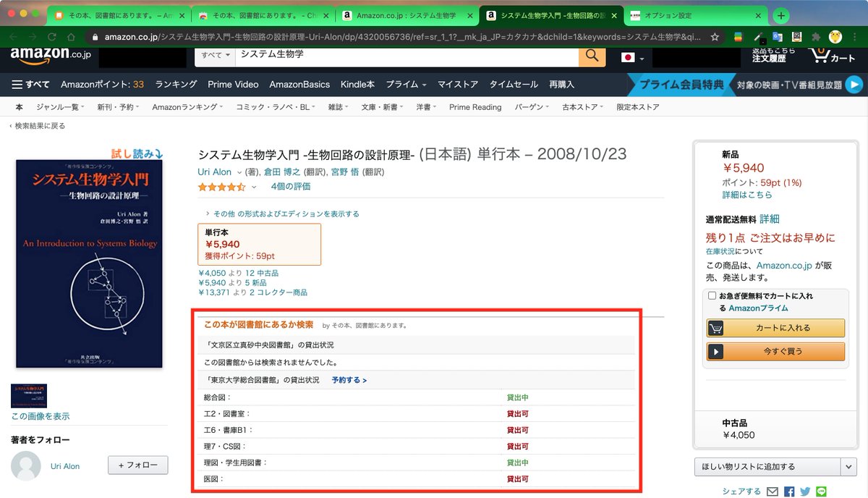Switch to first その本、図書館にあります tab
The height and width of the screenshot is (498, 868).
click(x=118, y=15)
